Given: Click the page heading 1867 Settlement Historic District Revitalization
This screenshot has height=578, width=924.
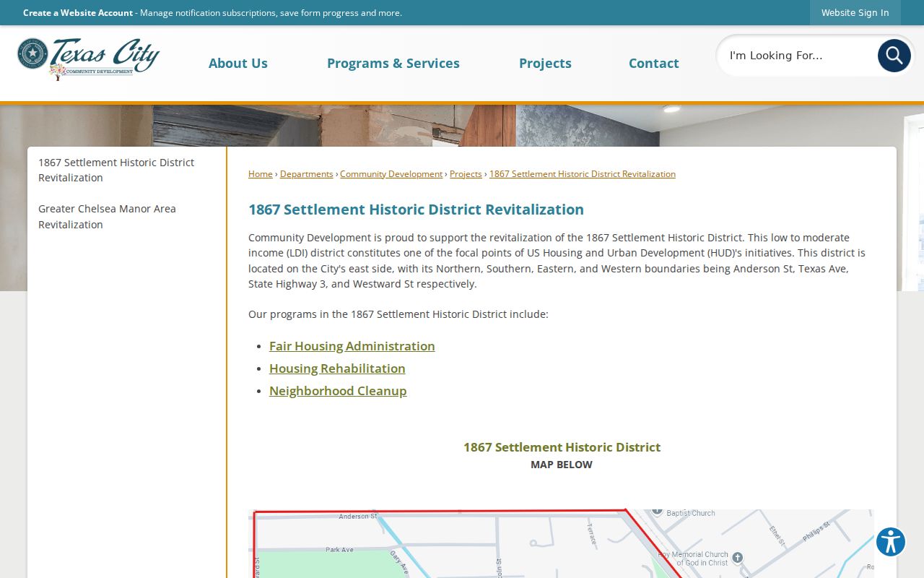Looking at the screenshot, I should pos(416,210).
